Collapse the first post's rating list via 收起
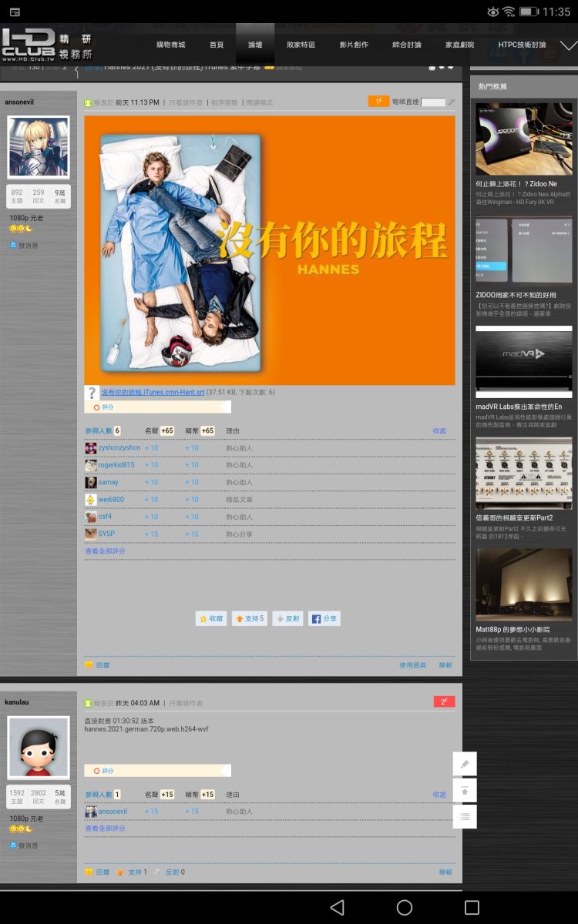 (439, 430)
